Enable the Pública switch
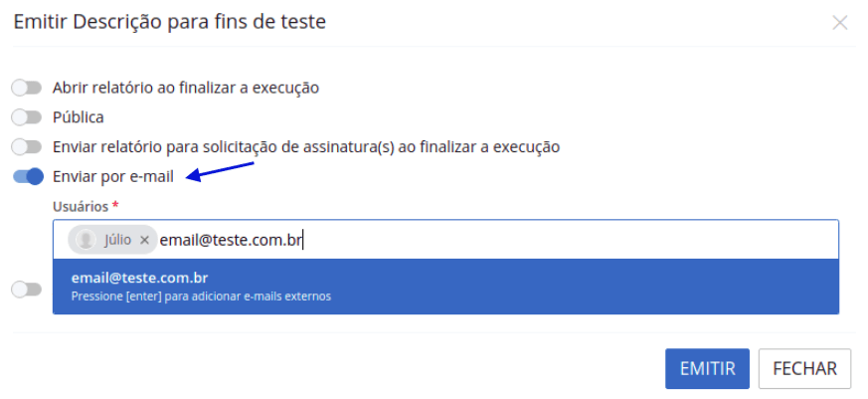The image size is (868, 399). pos(27,117)
